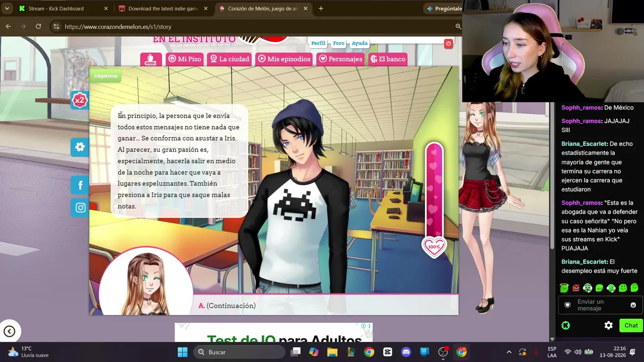Open the weather widget
This screenshot has width=644, height=362.
tap(28, 352)
